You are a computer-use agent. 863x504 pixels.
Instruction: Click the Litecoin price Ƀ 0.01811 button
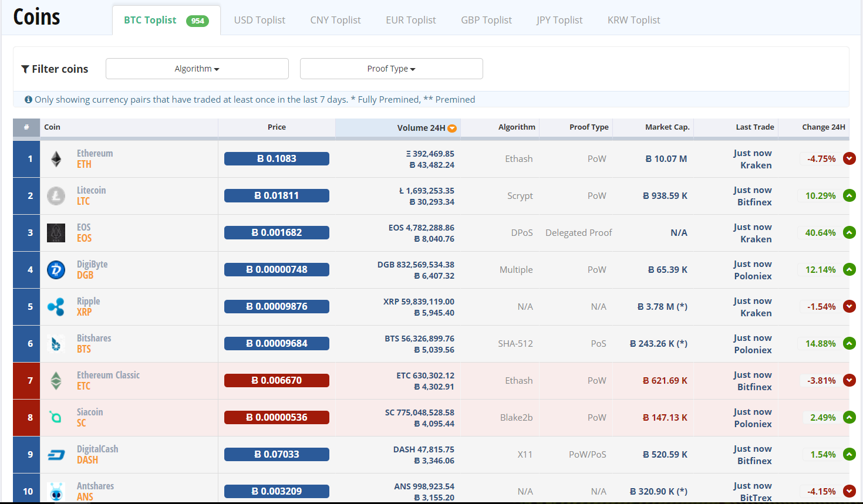277,195
